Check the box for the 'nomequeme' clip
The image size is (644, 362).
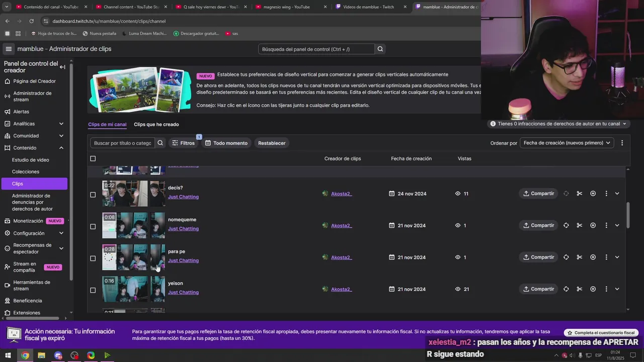[93, 226]
